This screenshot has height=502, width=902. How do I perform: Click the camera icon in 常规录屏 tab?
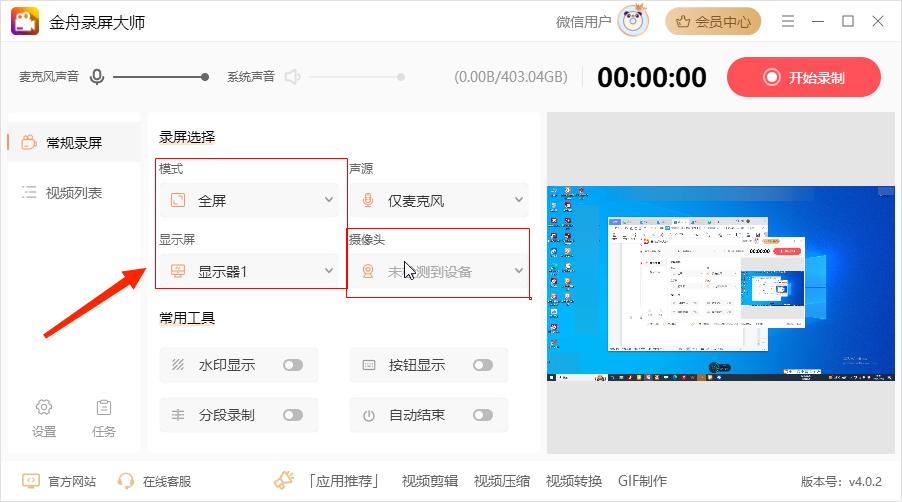click(29, 142)
